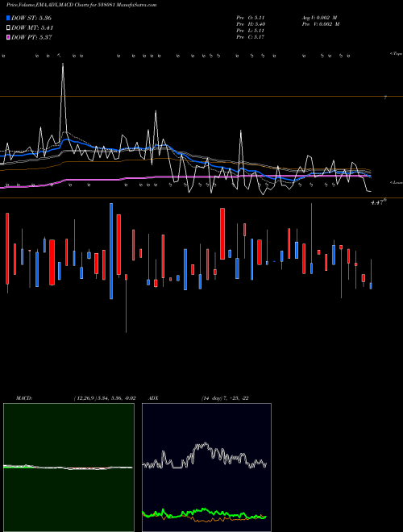403x532 pixels.
Task: Click the MACD (12,26,9) parameter values
Action: (x=105, y=398)
